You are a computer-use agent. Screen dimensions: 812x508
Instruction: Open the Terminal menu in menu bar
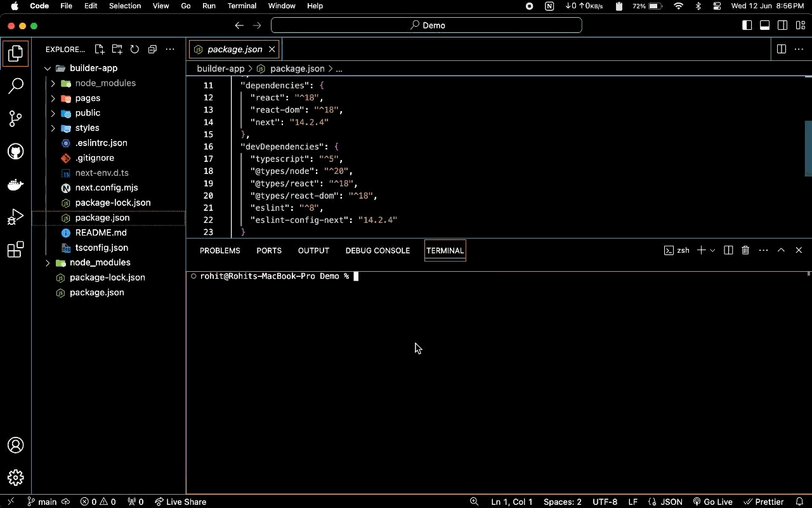pyautogui.click(x=242, y=6)
